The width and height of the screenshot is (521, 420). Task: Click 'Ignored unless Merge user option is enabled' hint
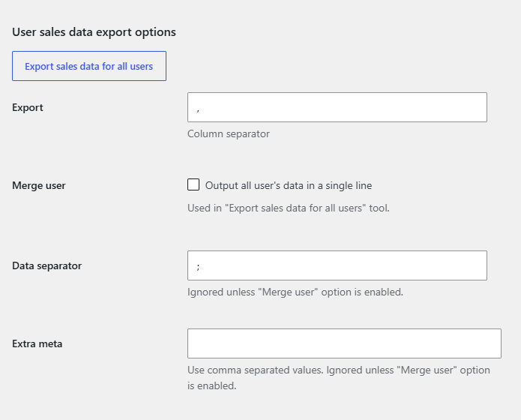pos(295,292)
